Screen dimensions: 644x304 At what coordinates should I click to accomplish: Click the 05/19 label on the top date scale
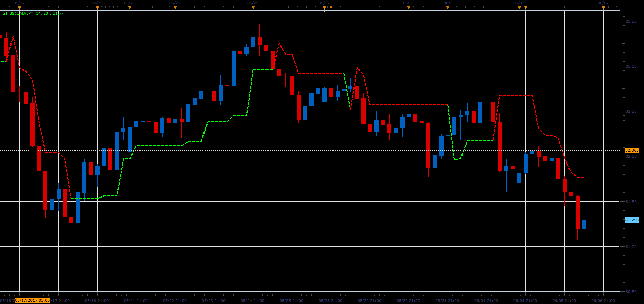(97, 3)
